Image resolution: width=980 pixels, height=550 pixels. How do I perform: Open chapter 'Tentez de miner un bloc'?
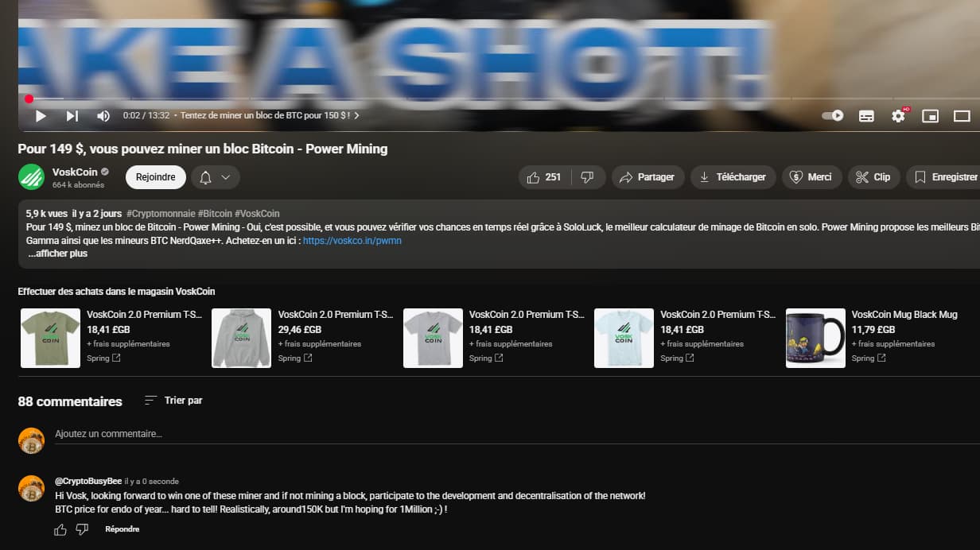click(x=270, y=115)
